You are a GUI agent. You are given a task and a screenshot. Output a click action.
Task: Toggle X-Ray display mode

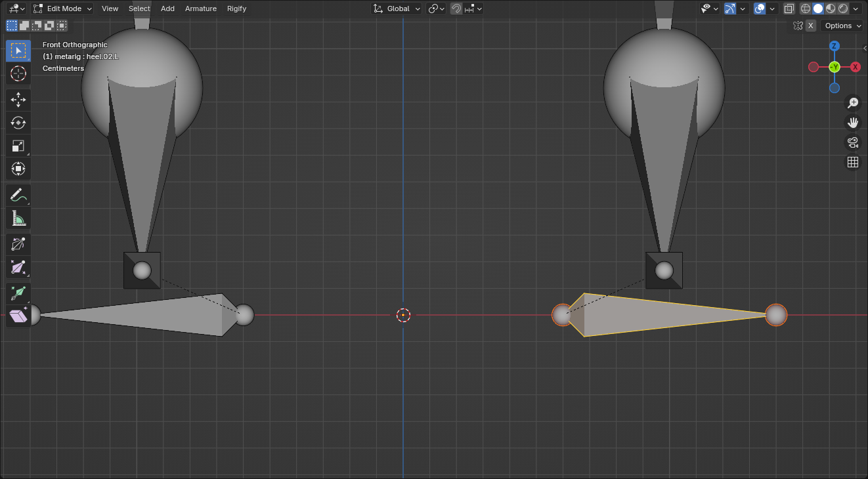coord(789,9)
